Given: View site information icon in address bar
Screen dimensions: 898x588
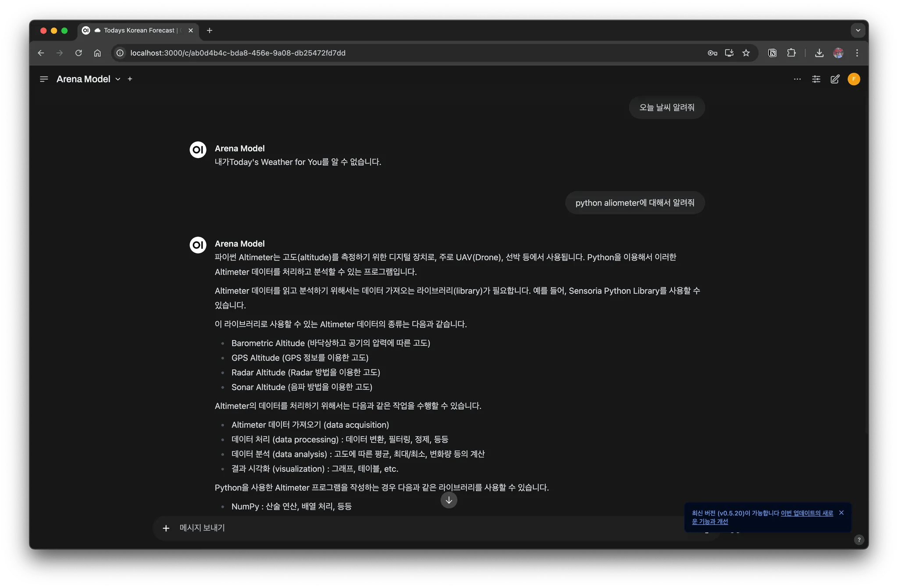Looking at the screenshot, I should point(120,53).
